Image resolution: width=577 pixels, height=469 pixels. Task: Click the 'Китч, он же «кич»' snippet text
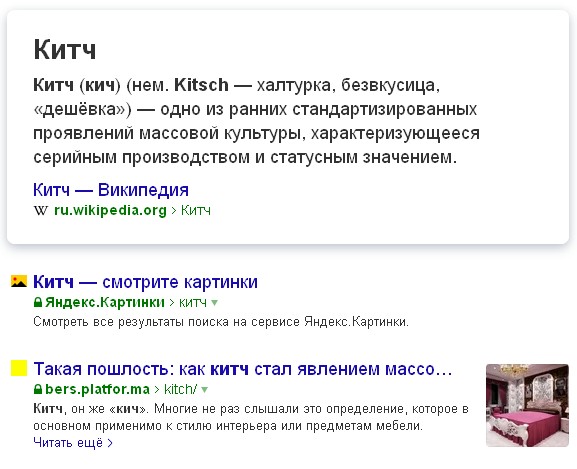[x=251, y=417]
